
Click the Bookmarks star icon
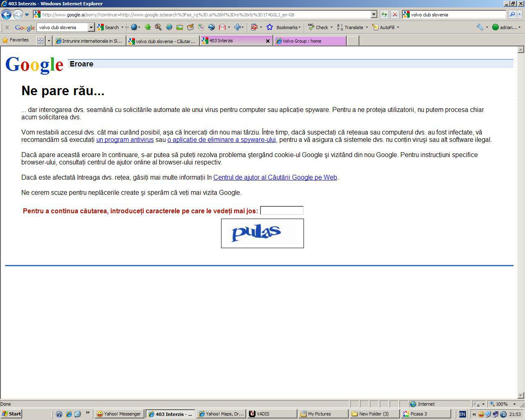click(x=269, y=27)
